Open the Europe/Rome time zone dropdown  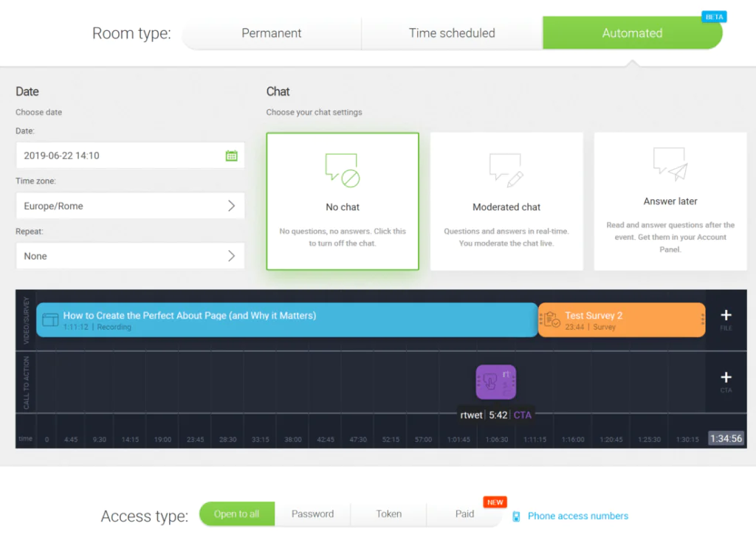click(x=130, y=206)
